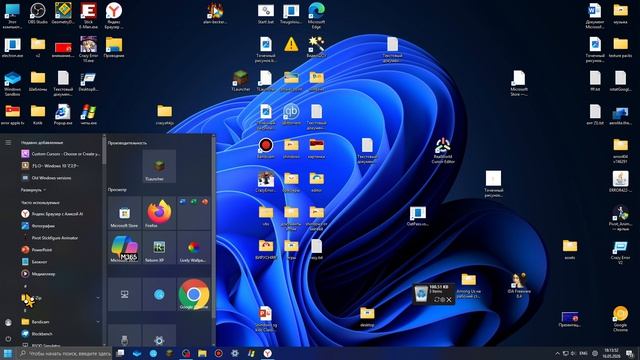
Task: Open Blockbench from the app list
Action: point(60,334)
